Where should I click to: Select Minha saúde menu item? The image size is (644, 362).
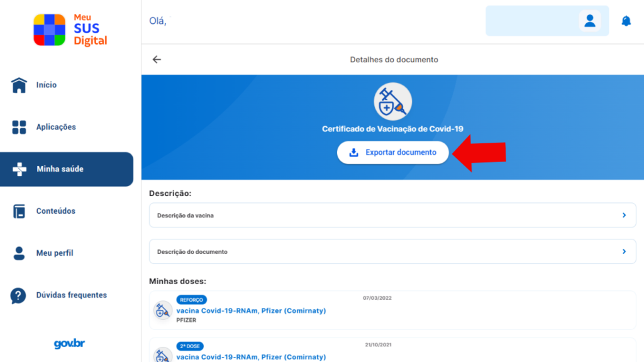click(x=67, y=169)
